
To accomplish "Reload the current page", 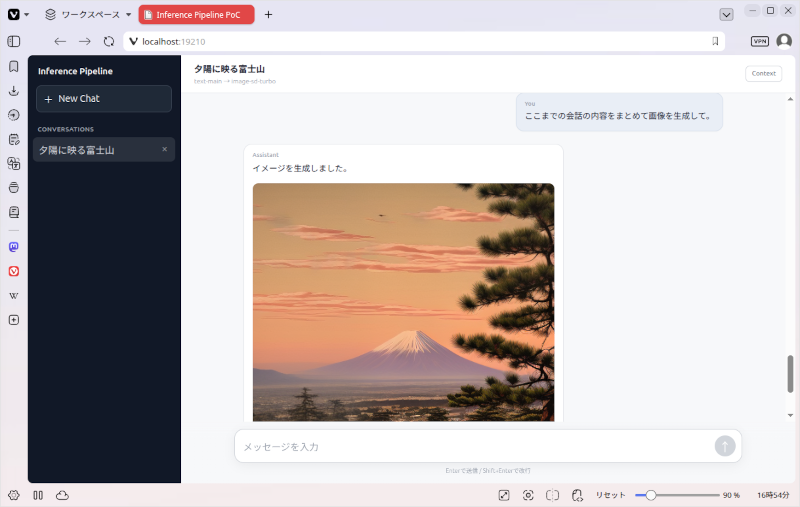I will pos(109,42).
